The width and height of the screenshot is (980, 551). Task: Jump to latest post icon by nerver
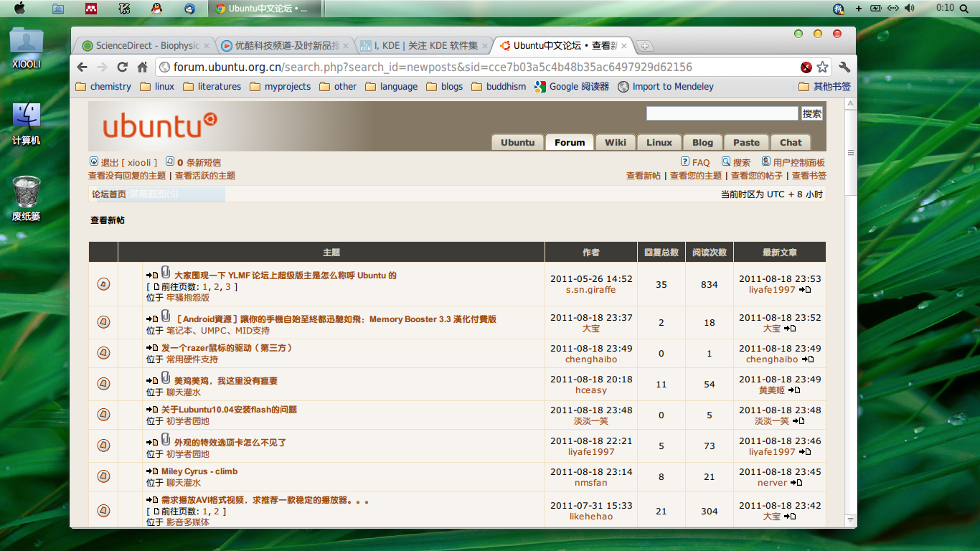click(796, 483)
